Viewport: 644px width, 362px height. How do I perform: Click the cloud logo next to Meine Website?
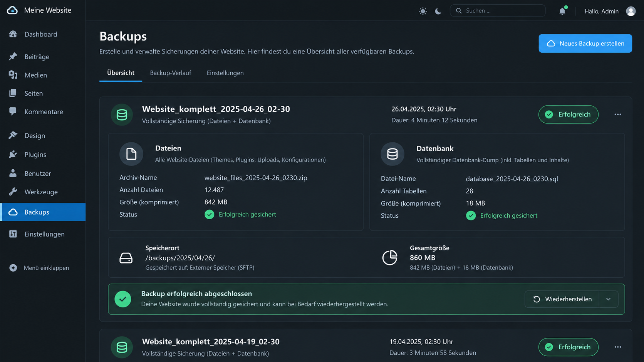(x=12, y=10)
